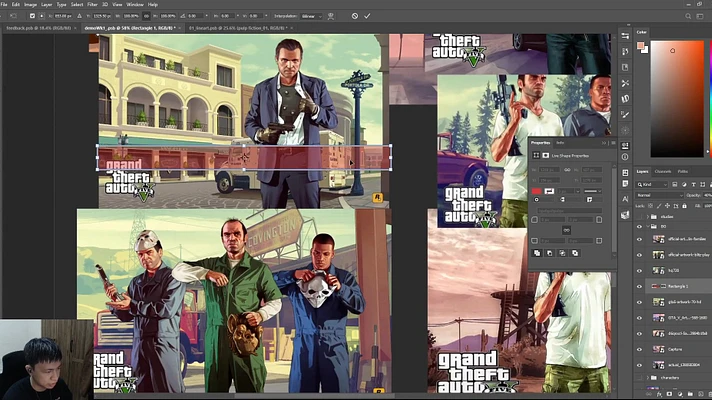Open the Character panel 'A' icon
This screenshot has width=712, height=400.
(625, 199)
